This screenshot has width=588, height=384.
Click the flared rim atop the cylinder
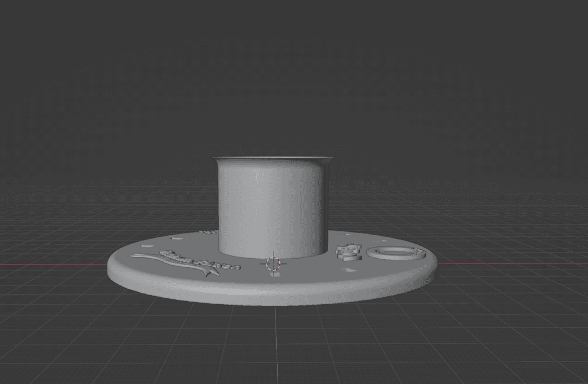(273, 158)
